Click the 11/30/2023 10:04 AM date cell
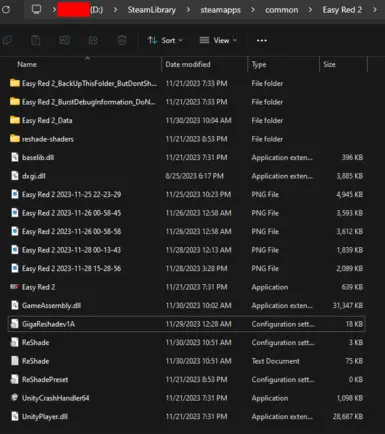The image size is (385, 434). (x=198, y=120)
